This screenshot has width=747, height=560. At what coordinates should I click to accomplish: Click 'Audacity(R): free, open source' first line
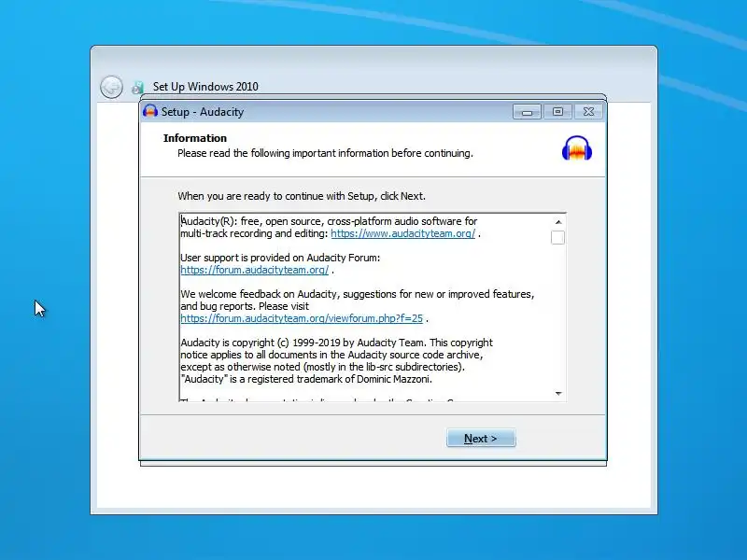(329, 221)
